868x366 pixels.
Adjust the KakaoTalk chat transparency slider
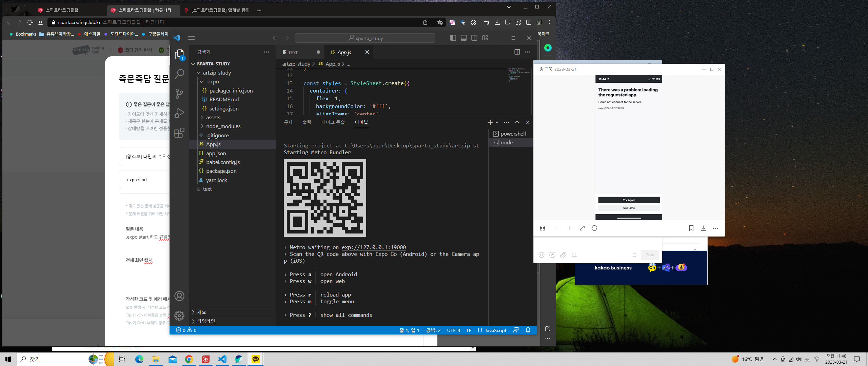[x=628, y=255]
